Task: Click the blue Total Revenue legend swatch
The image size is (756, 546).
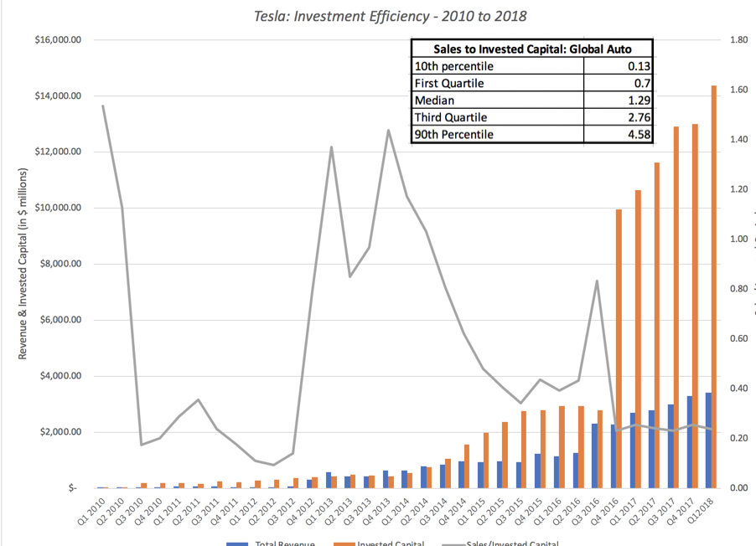Action: point(237,544)
